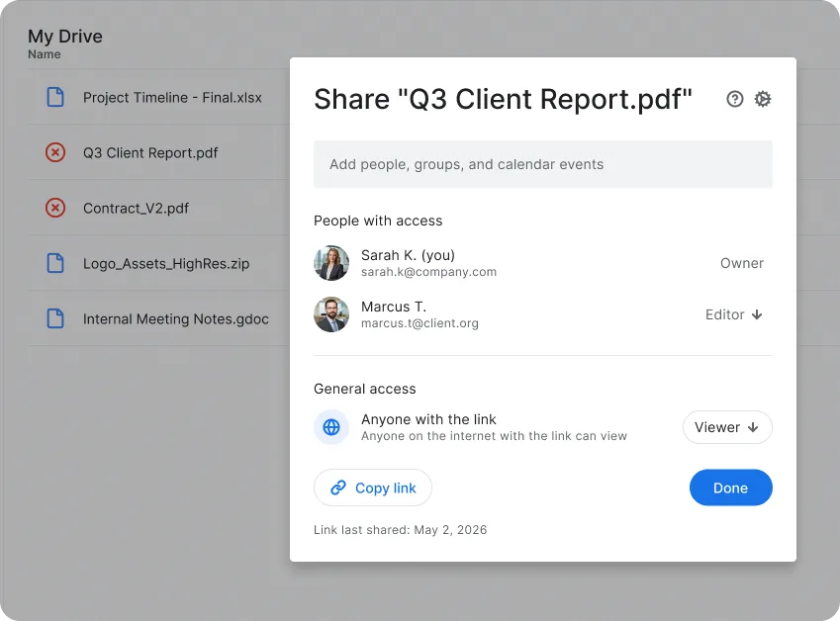This screenshot has height=621, width=840.
Task: Select the Logo_Assets_HighRes.zip file name
Action: (166, 264)
